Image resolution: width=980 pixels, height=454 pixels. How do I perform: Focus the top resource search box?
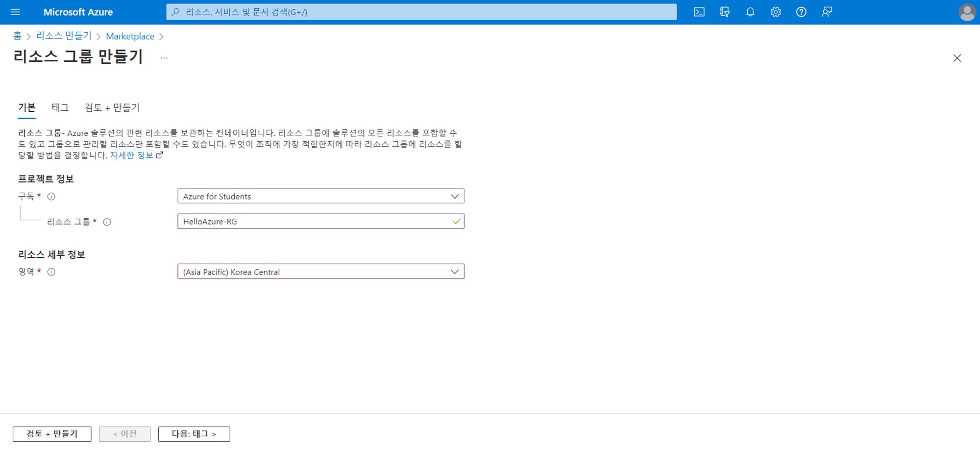click(x=422, y=12)
